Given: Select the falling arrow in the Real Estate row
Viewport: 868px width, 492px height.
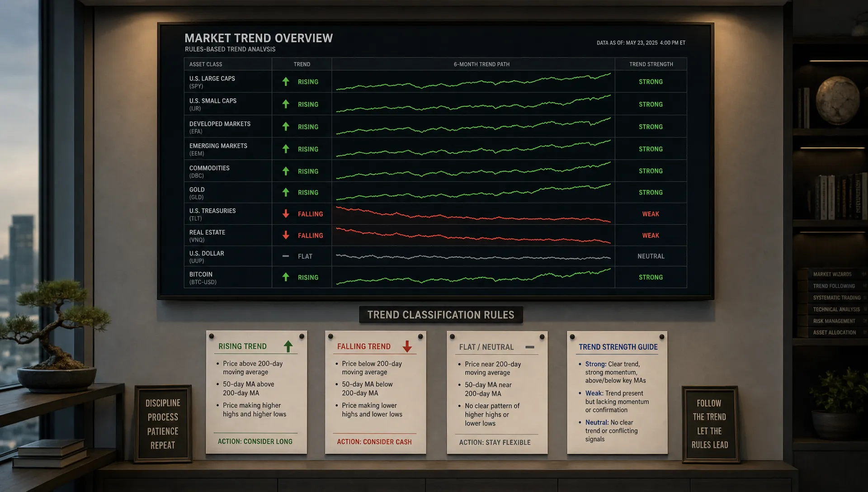Looking at the screenshot, I should pyautogui.click(x=286, y=235).
